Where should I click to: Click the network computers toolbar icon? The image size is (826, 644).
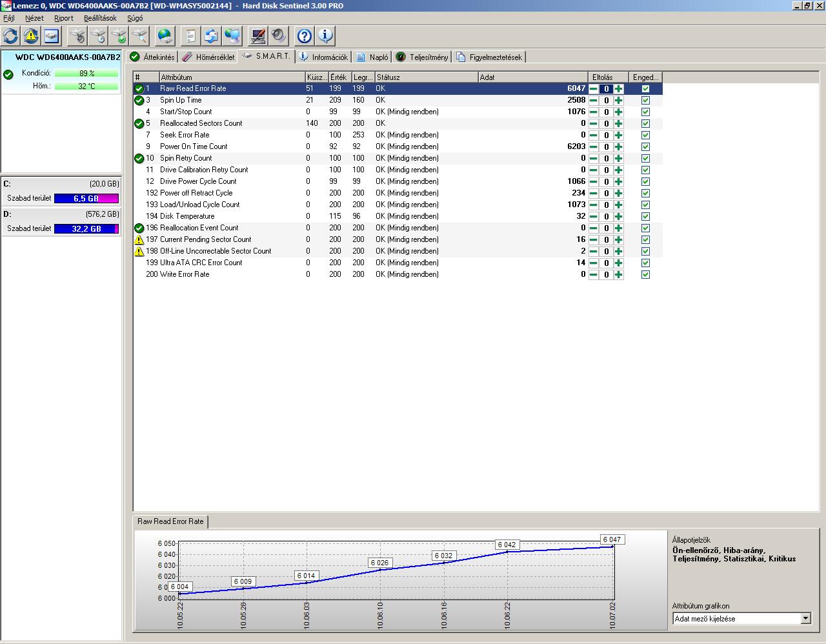[x=232, y=35]
